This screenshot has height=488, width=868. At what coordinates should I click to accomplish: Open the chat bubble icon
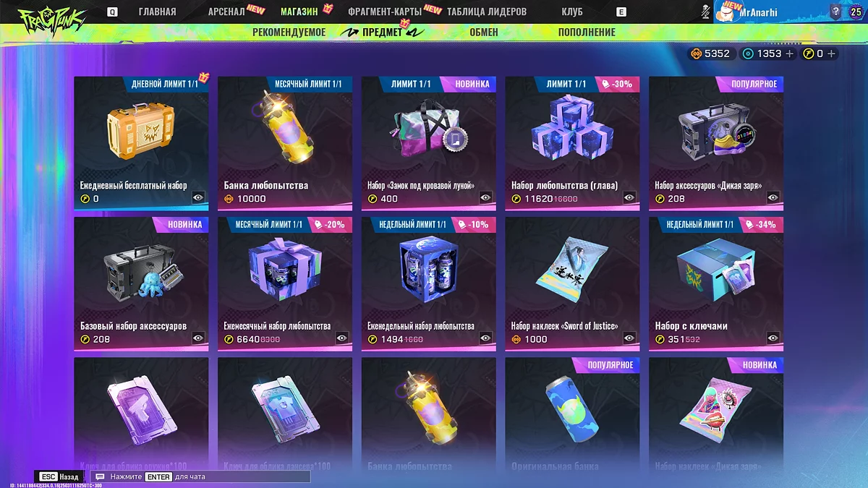tap(100, 477)
